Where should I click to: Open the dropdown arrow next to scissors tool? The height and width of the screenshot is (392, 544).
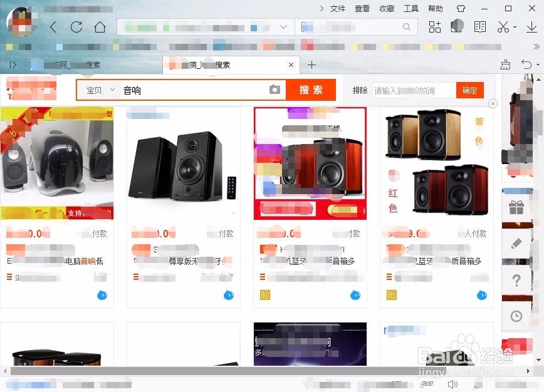(515, 27)
